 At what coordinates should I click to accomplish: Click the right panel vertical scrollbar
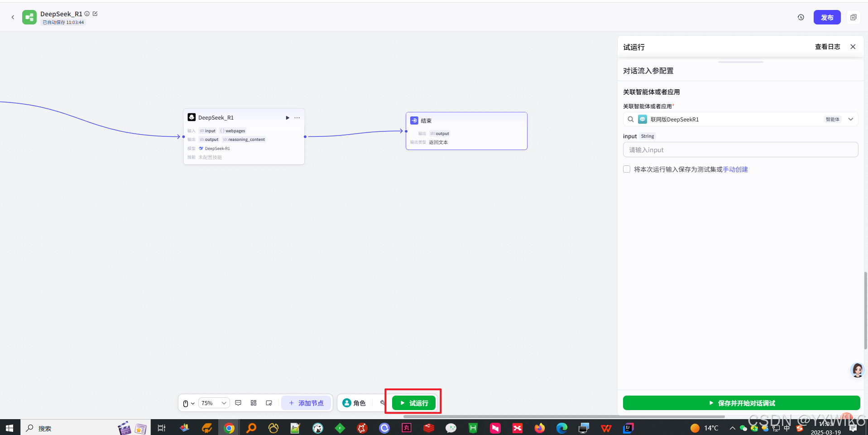point(866,311)
